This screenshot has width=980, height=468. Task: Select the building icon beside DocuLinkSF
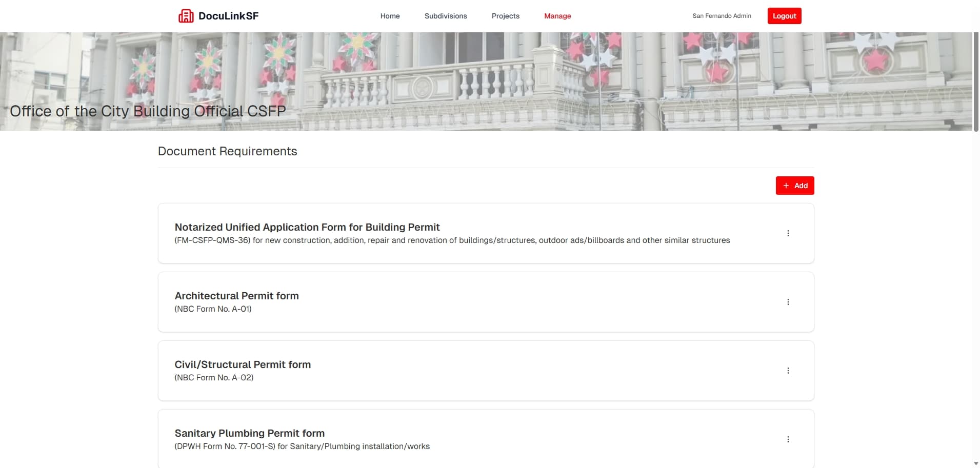186,16
